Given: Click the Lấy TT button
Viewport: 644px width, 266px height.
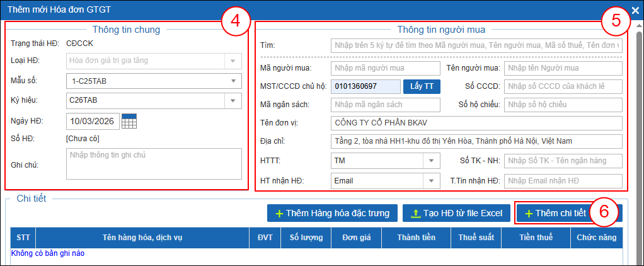Looking at the screenshot, I should coord(422,86).
